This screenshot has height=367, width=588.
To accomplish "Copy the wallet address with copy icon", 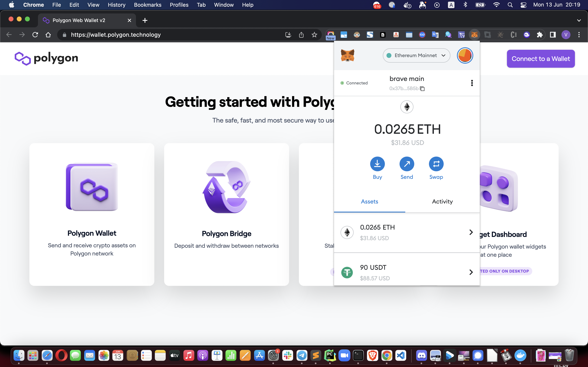I will point(422,89).
